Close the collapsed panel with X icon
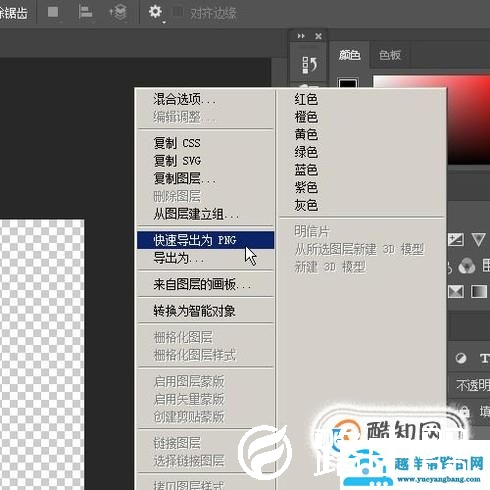 coord(318,36)
